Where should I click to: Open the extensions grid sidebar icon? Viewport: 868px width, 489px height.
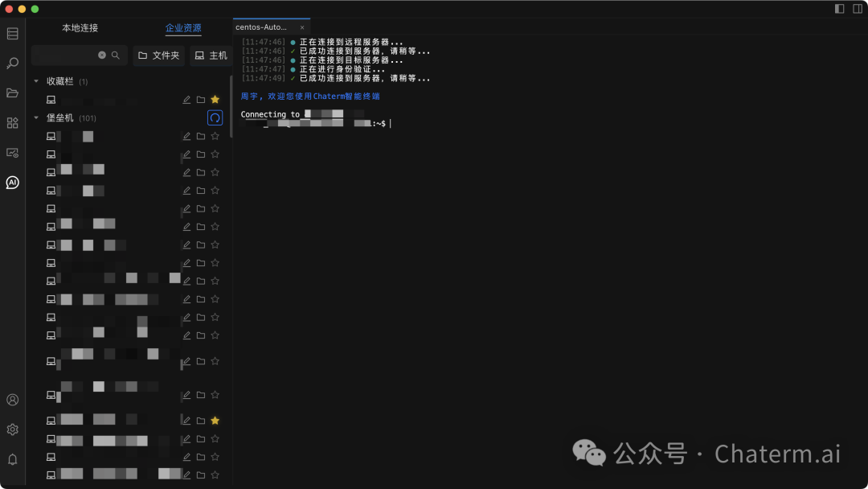(12, 123)
